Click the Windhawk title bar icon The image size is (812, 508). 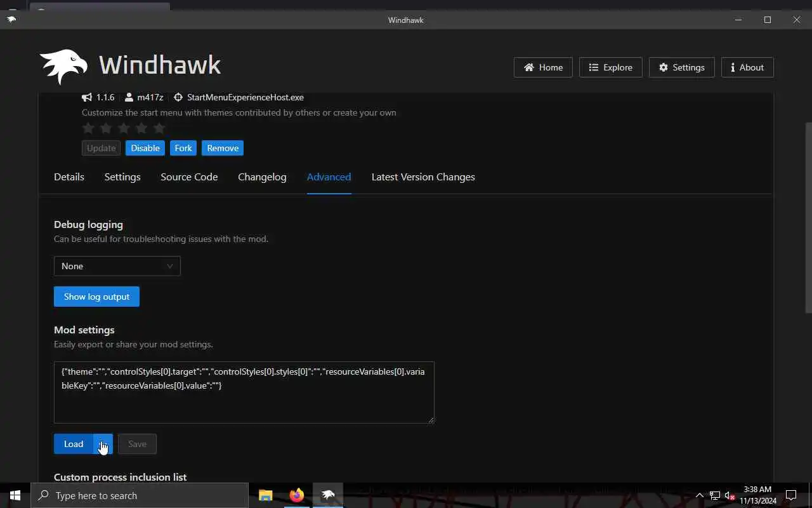[x=11, y=20]
